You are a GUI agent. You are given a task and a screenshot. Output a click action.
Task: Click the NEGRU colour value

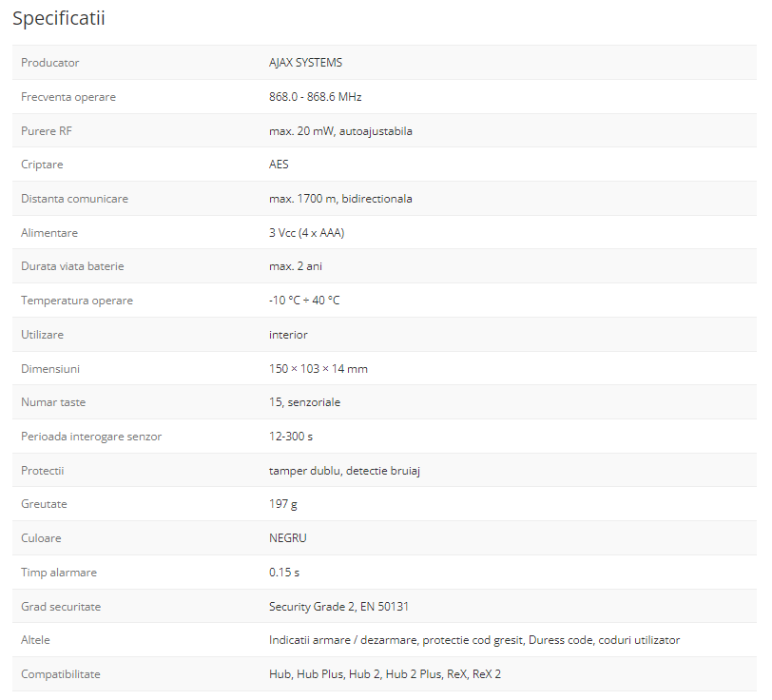[x=288, y=538]
